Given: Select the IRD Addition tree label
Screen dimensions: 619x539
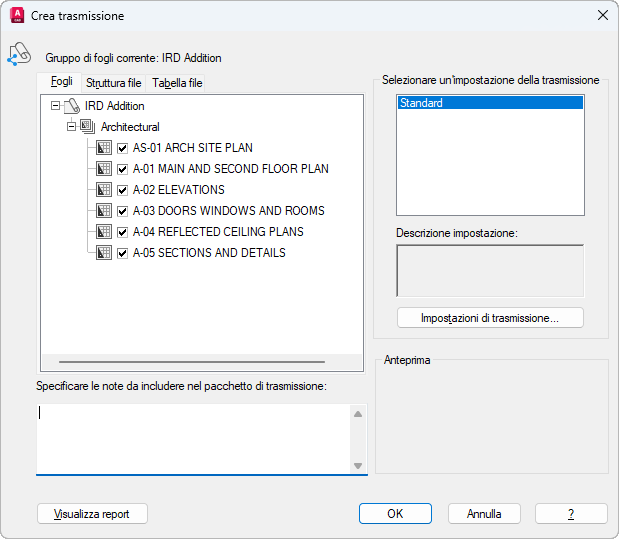Looking at the screenshot, I should click(114, 106).
